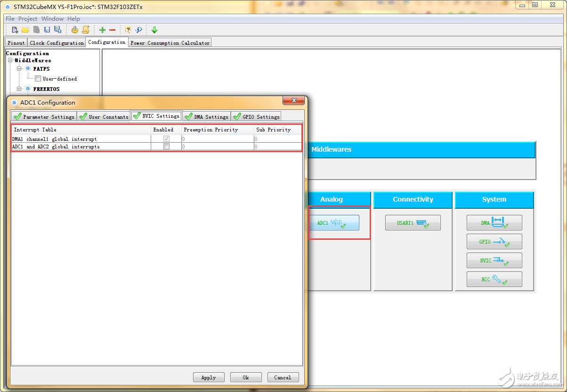Click the red minus toolbar icon
The image size is (567, 392).
(x=112, y=30)
